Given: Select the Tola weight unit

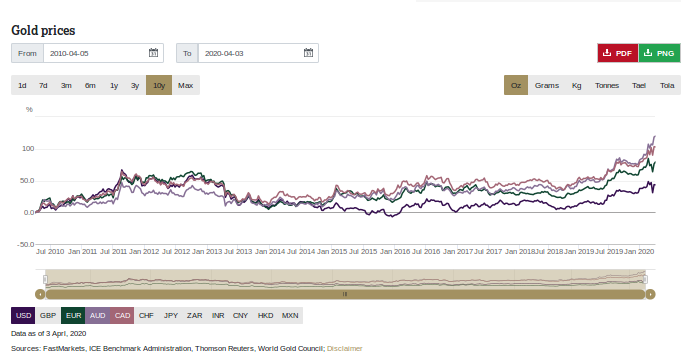Looking at the screenshot, I should click(667, 85).
